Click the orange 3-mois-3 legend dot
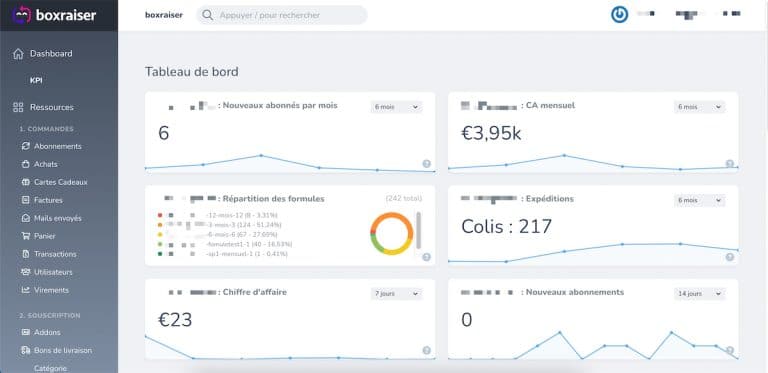This screenshot has height=373, width=768. pos(160,225)
